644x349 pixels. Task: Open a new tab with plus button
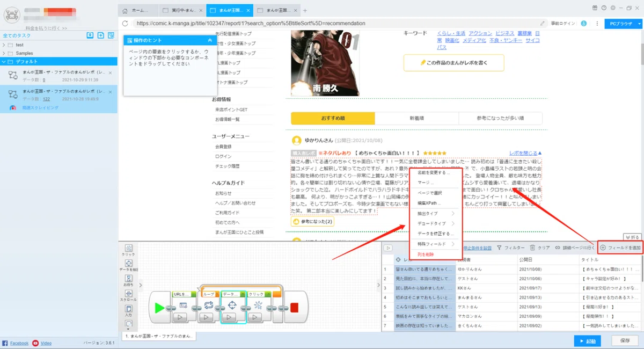click(305, 10)
